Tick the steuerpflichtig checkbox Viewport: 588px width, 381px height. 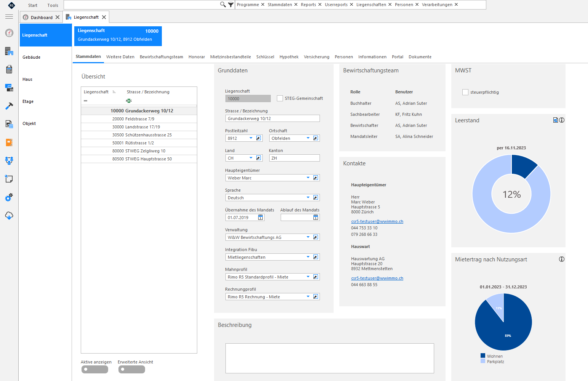pos(465,92)
